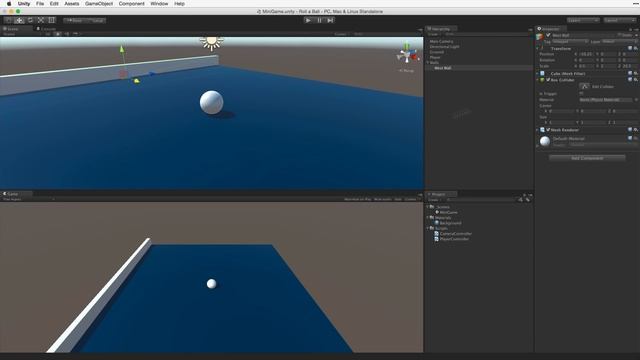The height and width of the screenshot is (360, 640).
Task: Toggle West Wall object active checkbox
Action: click(x=548, y=35)
